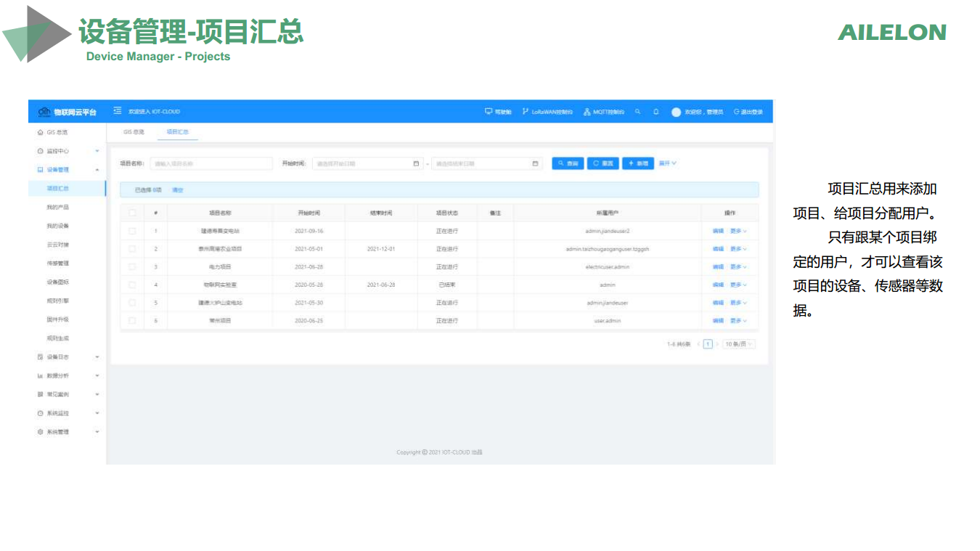
Task: Click the 新增 add button
Action: point(637,163)
